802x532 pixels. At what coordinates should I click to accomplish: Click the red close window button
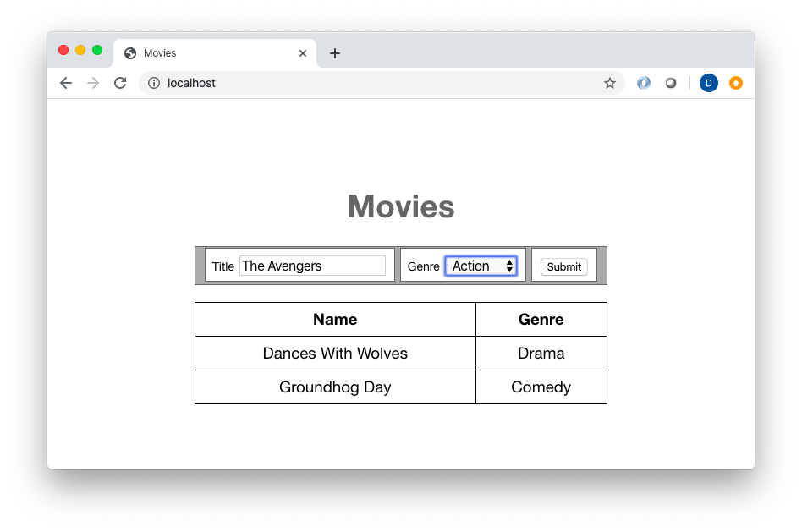coord(63,50)
